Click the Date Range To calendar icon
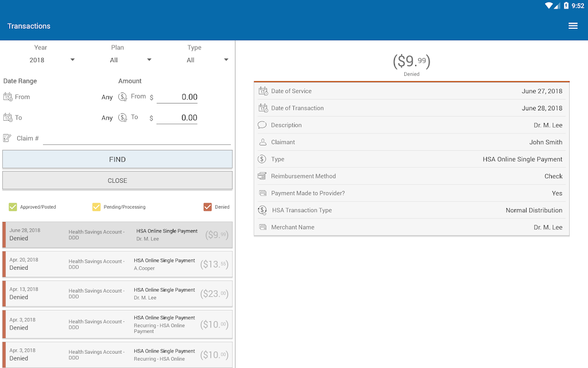The height and width of the screenshot is (368, 588). (8, 117)
